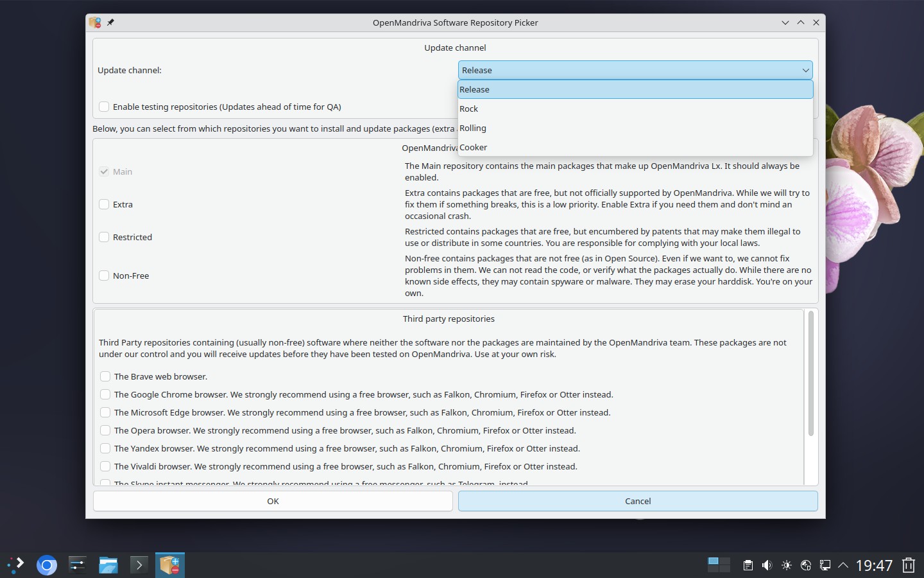Open the application launcher menu
This screenshot has width=924, height=578.
(16, 565)
